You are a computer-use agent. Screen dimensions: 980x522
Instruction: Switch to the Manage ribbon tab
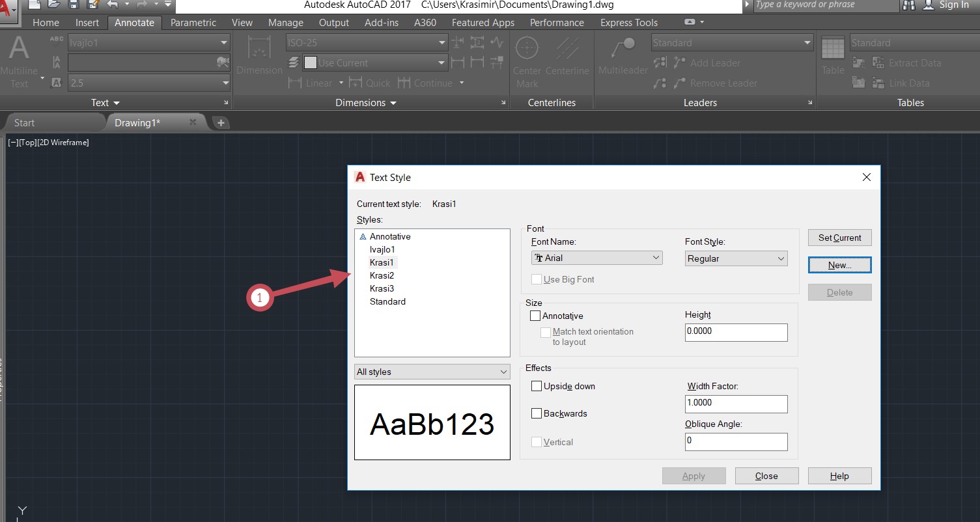(x=286, y=22)
